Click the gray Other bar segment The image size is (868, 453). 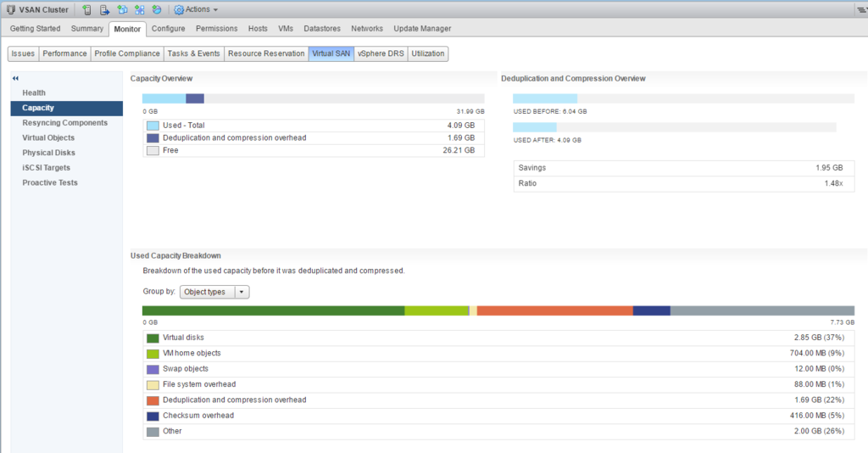[762, 310]
